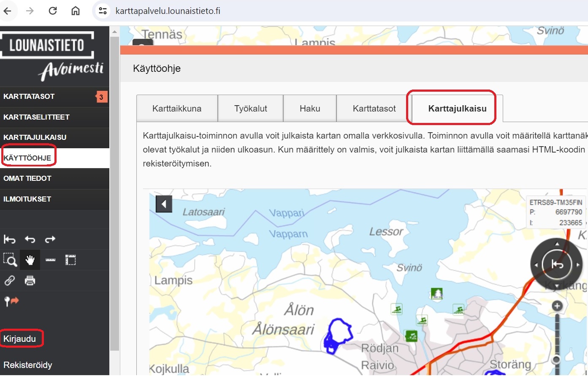Open the Karttatasot sidebar menu
Screen dimensions: 588x376
click(x=29, y=96)
